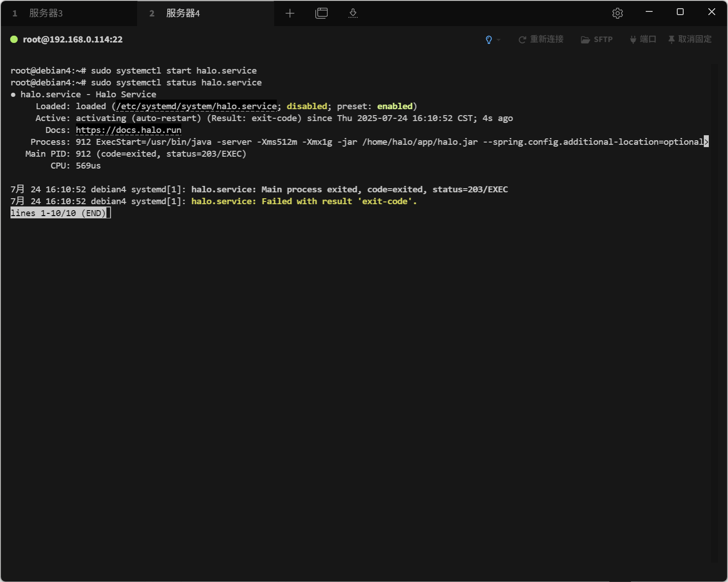Open the SFTP panel
The height and width of the screenshot is (582, 728).
597,40
